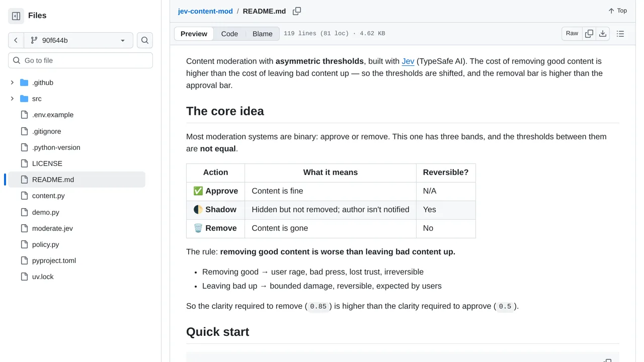Focus the Go to file input
This screenshot has width=644, height=362.
point(80,60)
